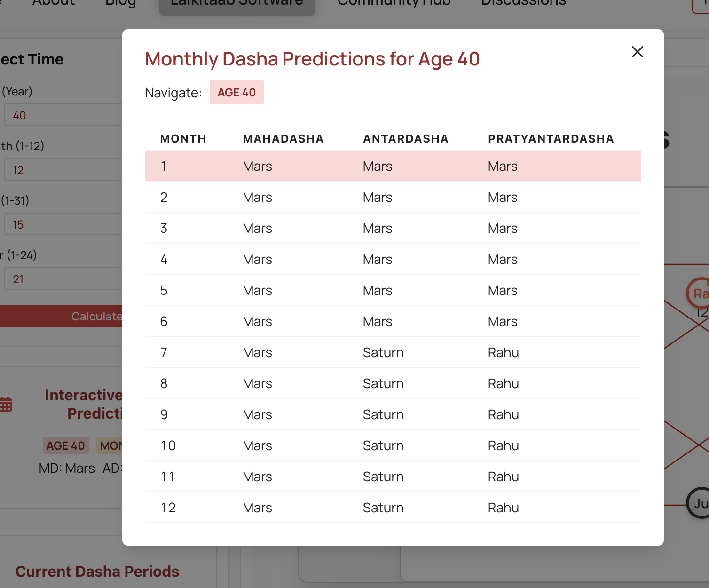Select the month 11 row number

pos(167,477)
